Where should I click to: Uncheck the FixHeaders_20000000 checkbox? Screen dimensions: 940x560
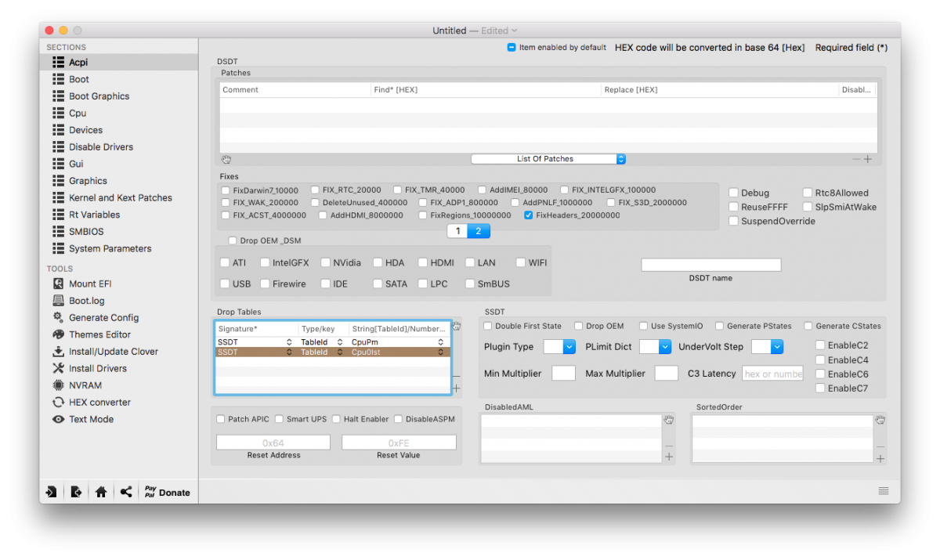click(x=529, y=215)
